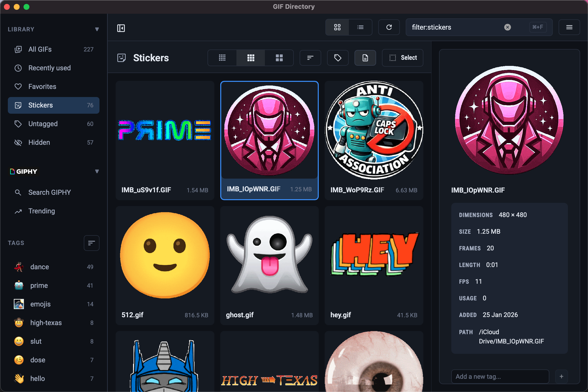Click the robot emoji icon for prime

(19, 285)
